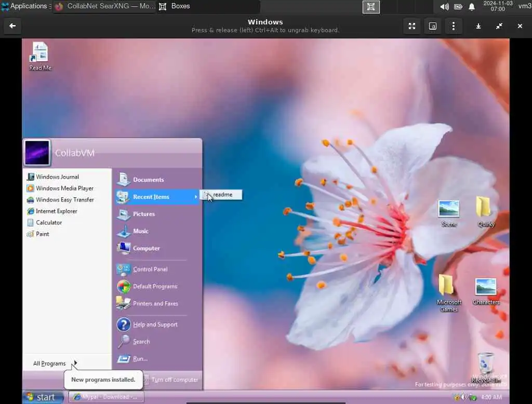Screen dimensions: 532x404
Task: Open the Recycle Bin
Action: click(486, 368)
